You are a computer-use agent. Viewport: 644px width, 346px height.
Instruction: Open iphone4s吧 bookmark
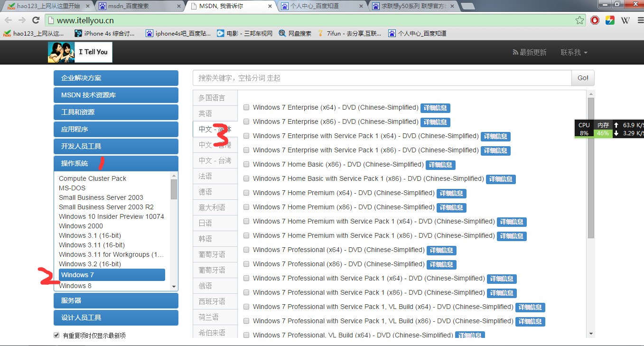click(x=178, y=33)
